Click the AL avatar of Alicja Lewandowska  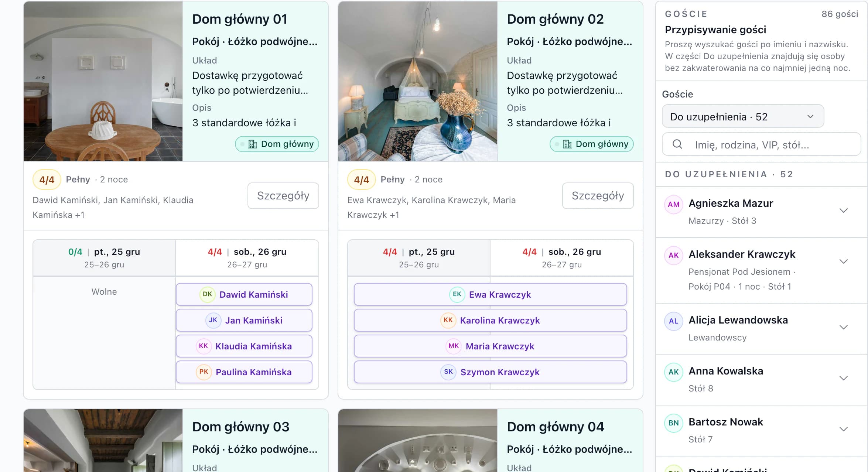pyautogui.click(x=673, y=321)
